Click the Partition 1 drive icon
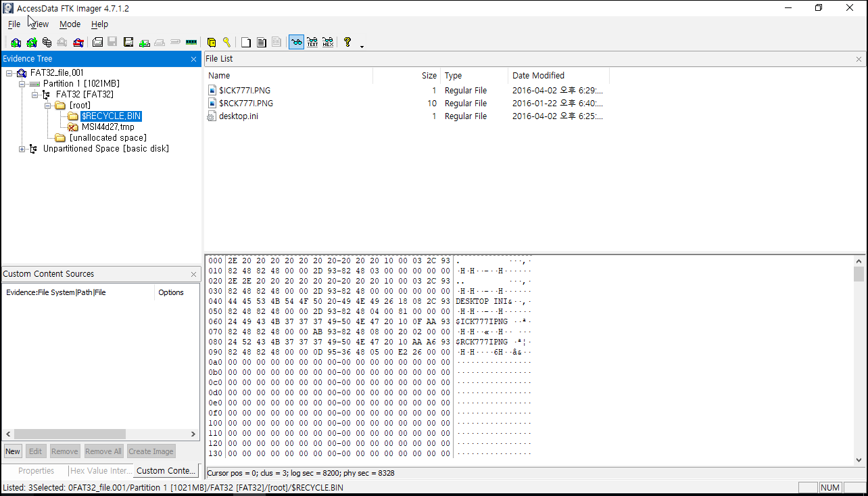Screen dimensions: 868x496 34,83
